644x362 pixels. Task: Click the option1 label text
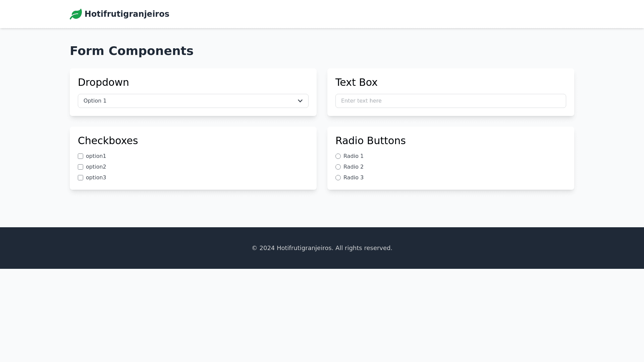pyautogui.click(x=96, y=156)
